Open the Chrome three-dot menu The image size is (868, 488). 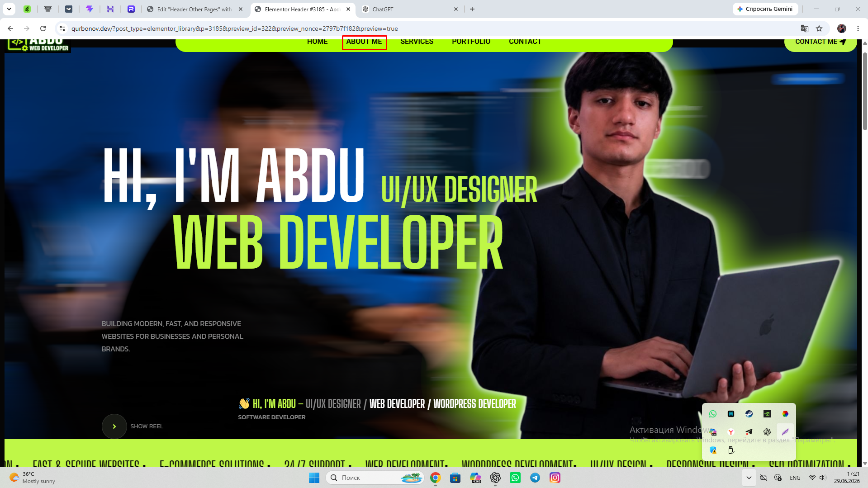pyautogui.click(x=858, y=28)
